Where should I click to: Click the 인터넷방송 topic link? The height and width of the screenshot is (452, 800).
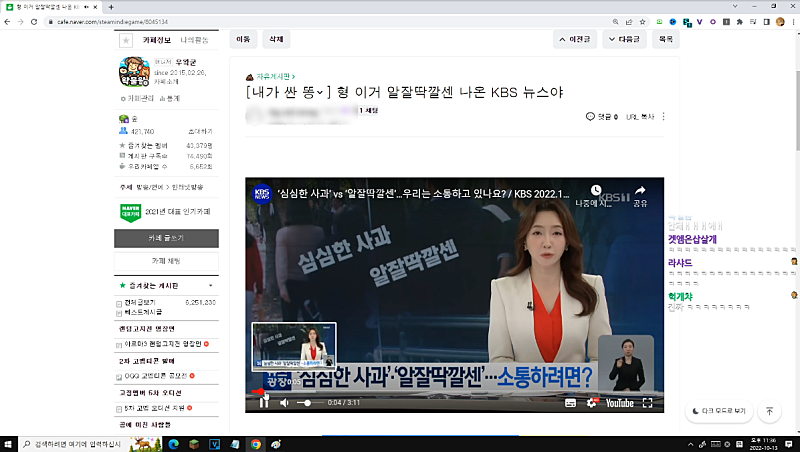187,187
